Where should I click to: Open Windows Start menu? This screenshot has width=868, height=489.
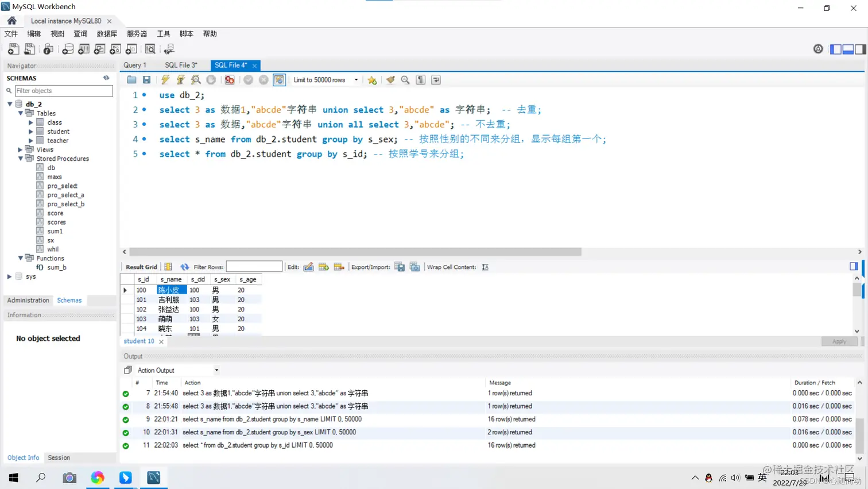coord(13,478)
